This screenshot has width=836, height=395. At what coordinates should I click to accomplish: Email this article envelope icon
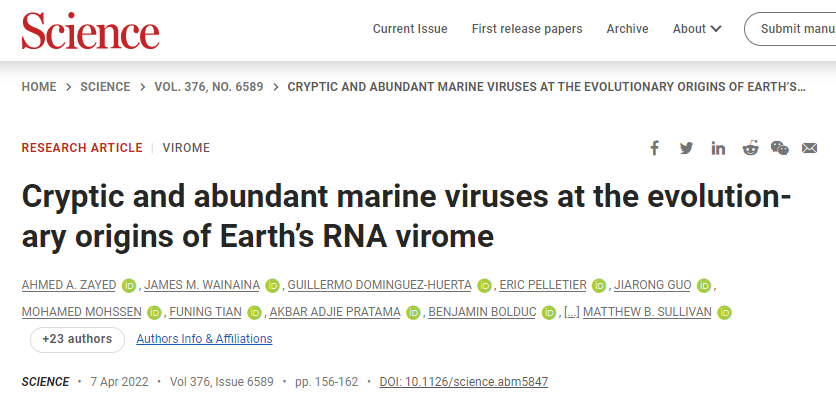(x=809, y=148)
